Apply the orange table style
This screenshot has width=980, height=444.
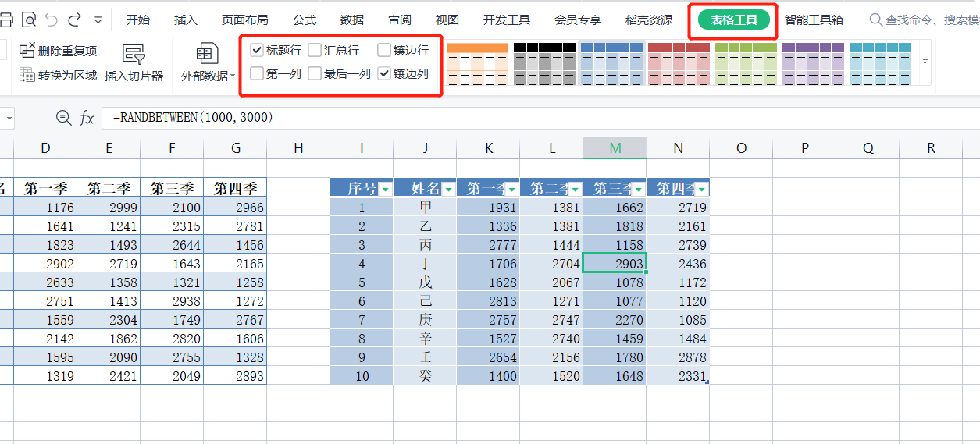477,62
